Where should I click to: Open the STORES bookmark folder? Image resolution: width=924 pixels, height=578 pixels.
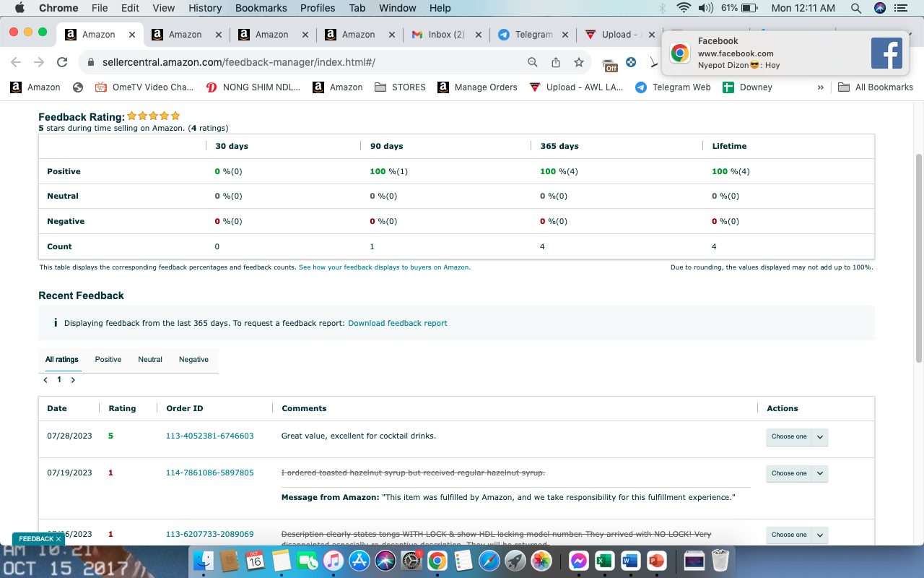[x=401, y=87]
